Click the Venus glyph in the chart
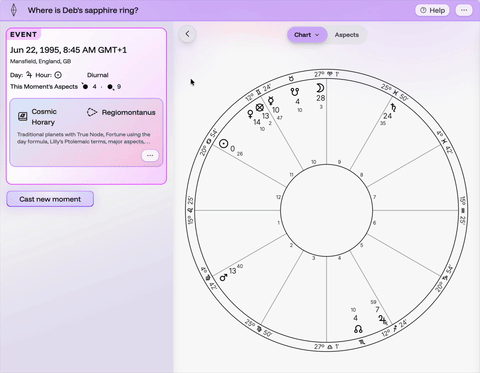The width and height of the screenshot is (480, 373). pyautogui.click(x=250, y=114)
